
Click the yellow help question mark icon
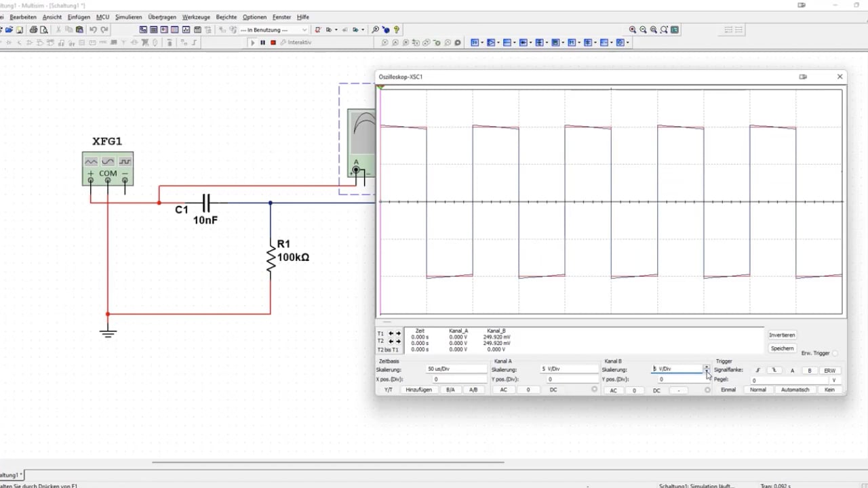point(397,30)
